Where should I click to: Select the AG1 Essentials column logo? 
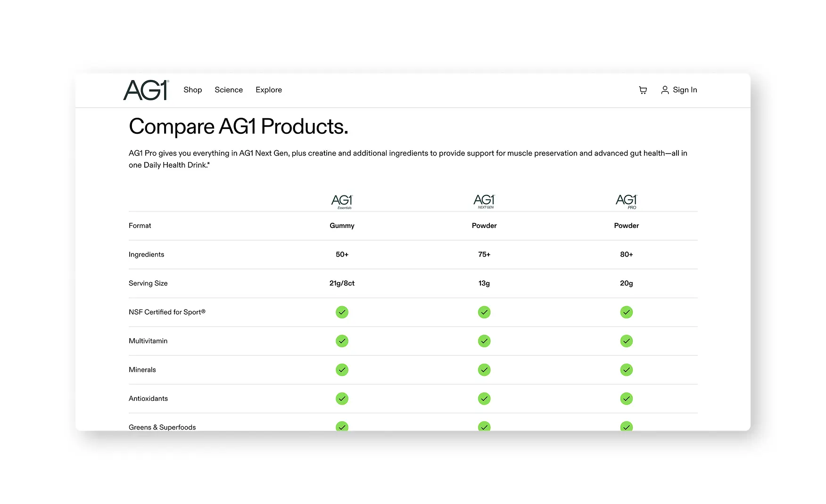pos(342,202)
